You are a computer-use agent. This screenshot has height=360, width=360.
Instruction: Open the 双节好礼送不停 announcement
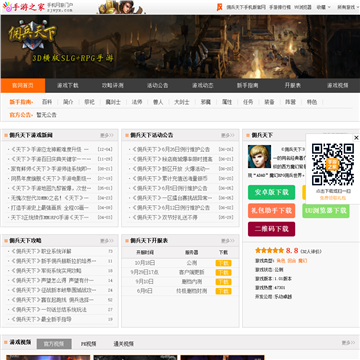click(x=165, y=217)
